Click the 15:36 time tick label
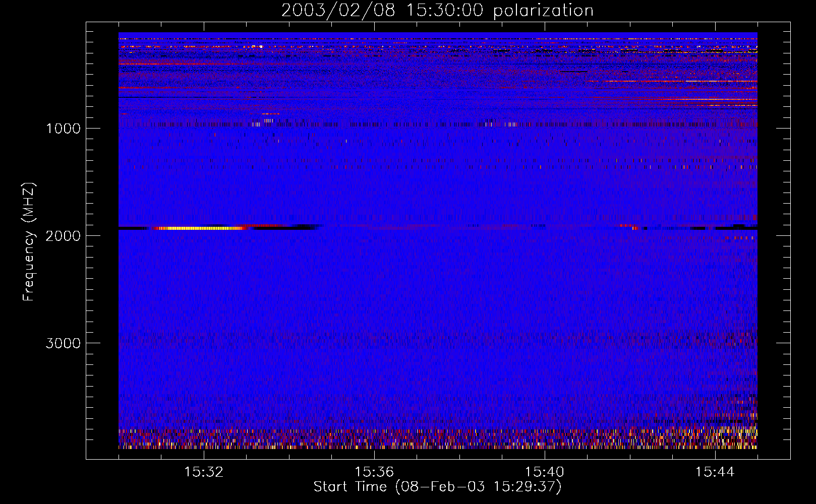Viewport: 816px width, 504px height. pyautogui.click(x=374, y=472)
